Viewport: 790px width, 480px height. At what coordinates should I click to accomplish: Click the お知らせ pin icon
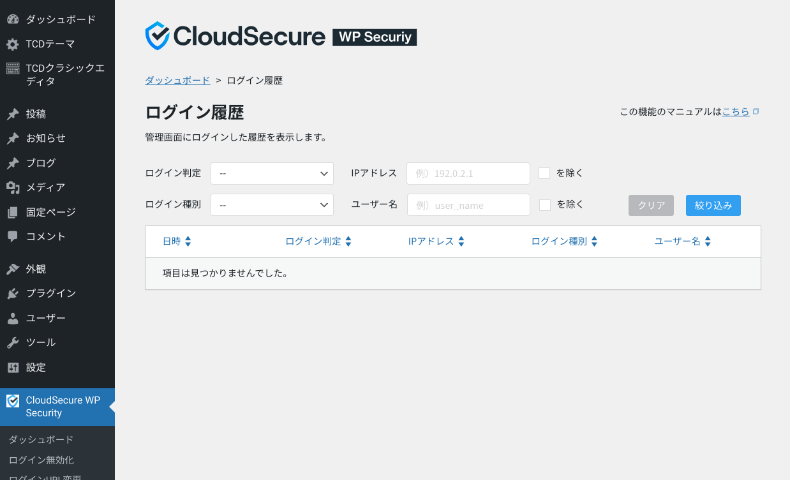[x=13, y=139]
